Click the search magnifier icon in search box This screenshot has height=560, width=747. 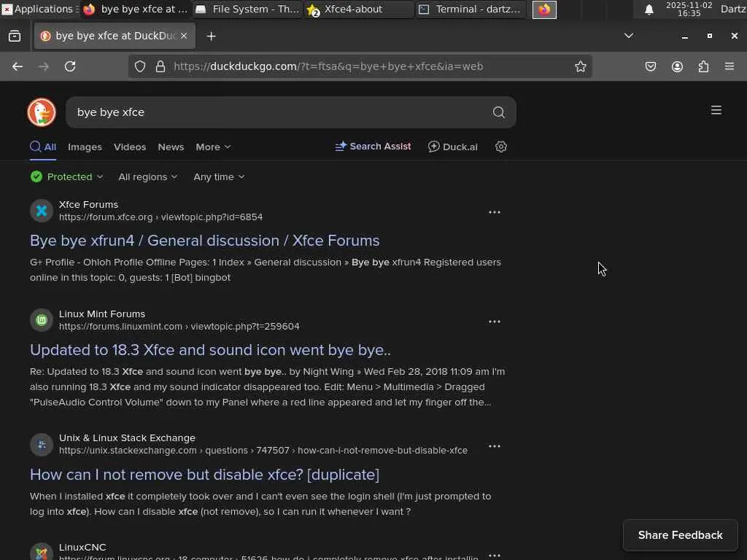tap(499, 112)
